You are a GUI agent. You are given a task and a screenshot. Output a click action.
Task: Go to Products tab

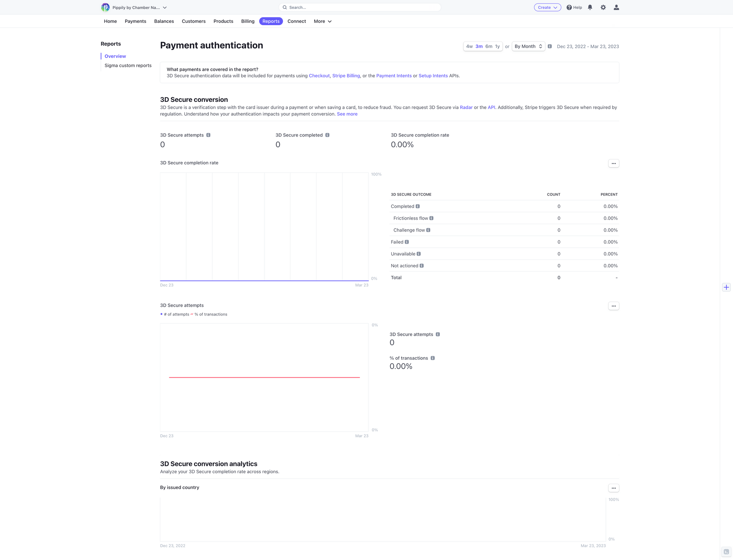pos(223,21)
